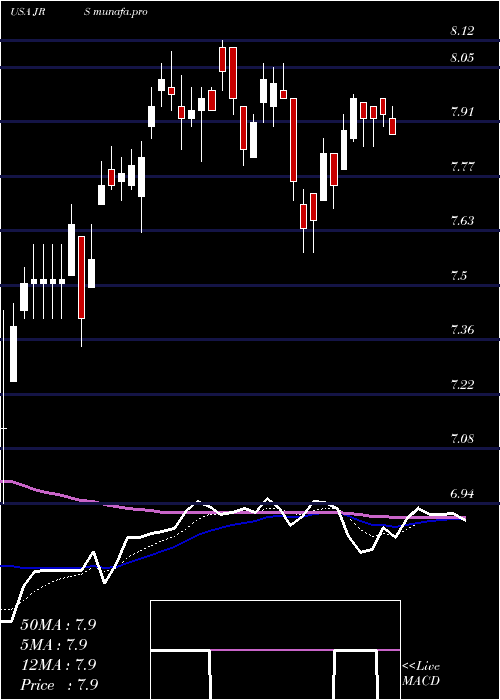Screen dimensions: 500x700
Task: Click the 6.94 price axis label
Action: (x=462, y=494)
